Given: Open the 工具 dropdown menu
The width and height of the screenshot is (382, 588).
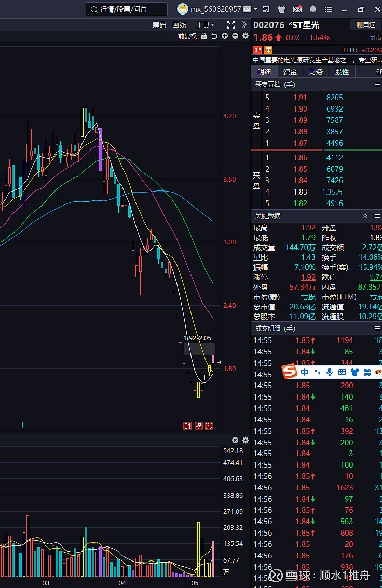Looking at the screenshot, I should tap(205, 25).
